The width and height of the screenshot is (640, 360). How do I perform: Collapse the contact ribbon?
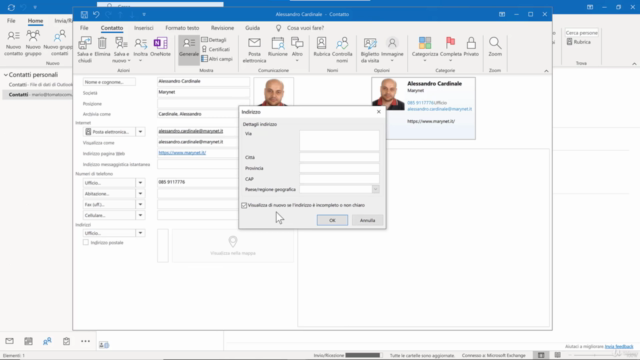coord(546,71)
